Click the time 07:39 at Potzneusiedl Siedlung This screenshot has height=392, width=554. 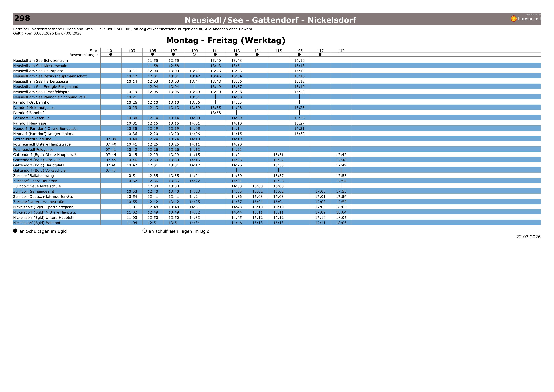click(x=111, y=139)
